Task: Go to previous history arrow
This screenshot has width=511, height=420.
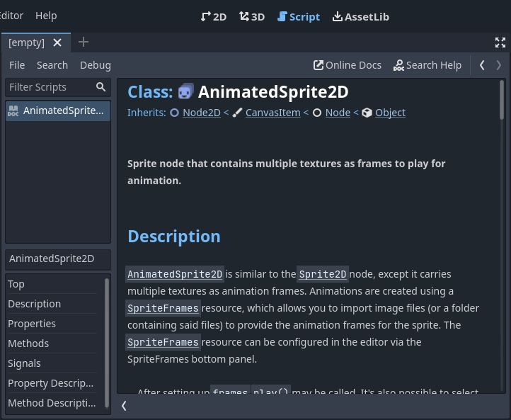Action: coord(482,65)
